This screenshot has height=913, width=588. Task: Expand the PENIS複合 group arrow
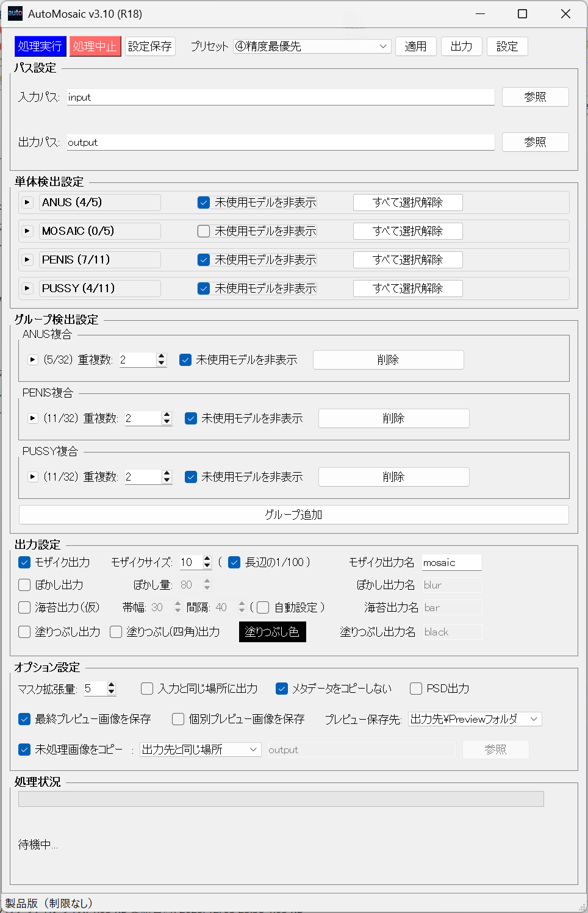pos(33,418)
